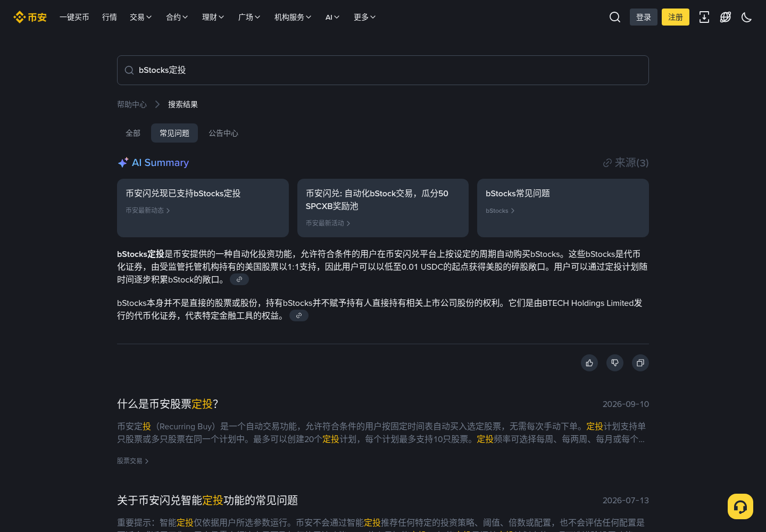Expand the 更多 dropdown menu

click(364, 17)
